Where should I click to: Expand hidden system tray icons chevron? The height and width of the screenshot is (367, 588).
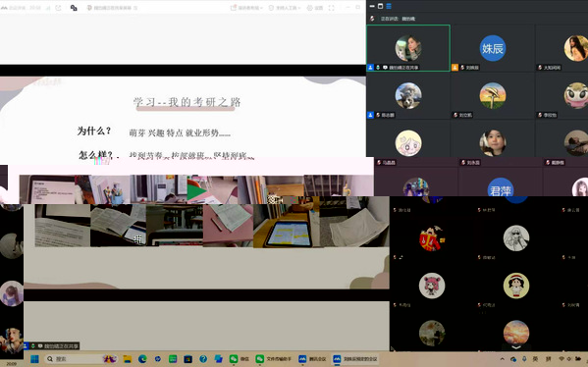[503, 359]
